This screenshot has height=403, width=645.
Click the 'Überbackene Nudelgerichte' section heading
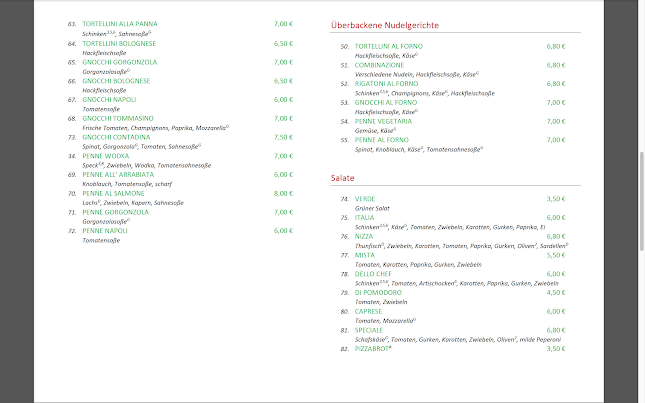coord(384,24)
